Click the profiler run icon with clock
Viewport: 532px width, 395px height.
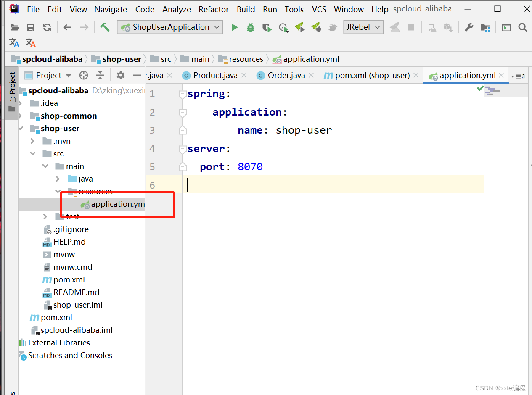coord(284,27)
